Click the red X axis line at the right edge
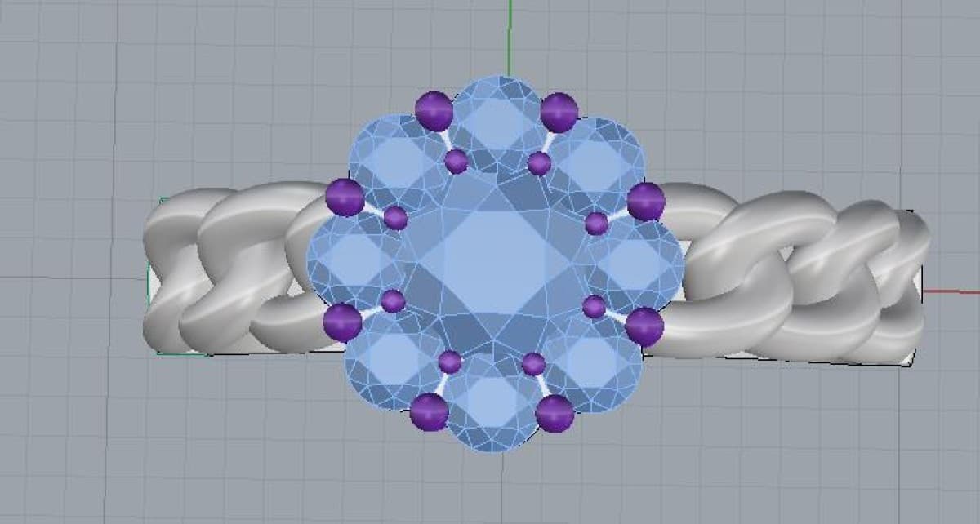 click(x=951, y=290)
